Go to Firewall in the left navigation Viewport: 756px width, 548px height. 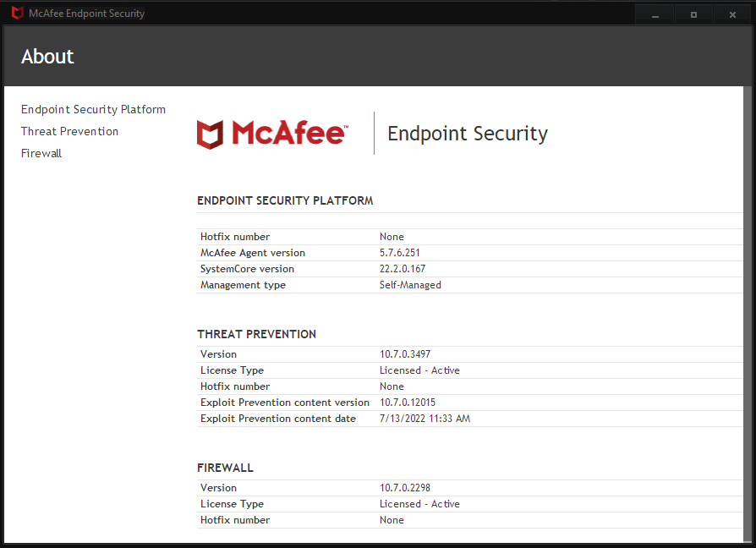(x=41, y=153)
